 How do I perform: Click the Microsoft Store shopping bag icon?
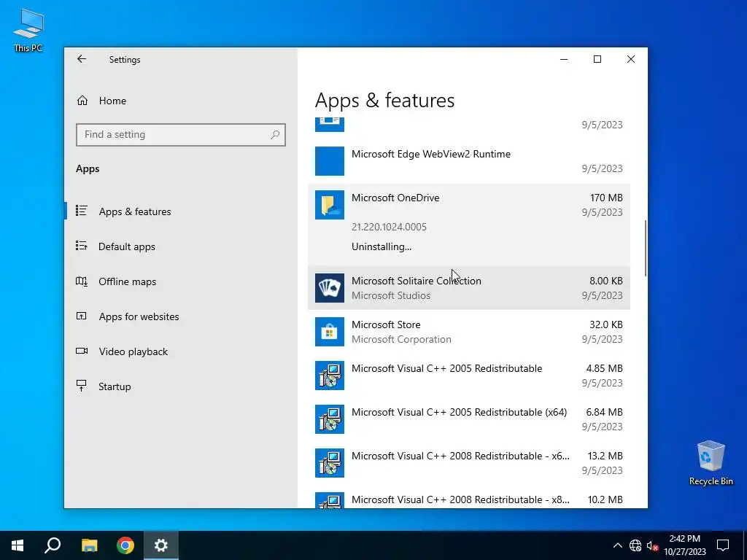330,332
